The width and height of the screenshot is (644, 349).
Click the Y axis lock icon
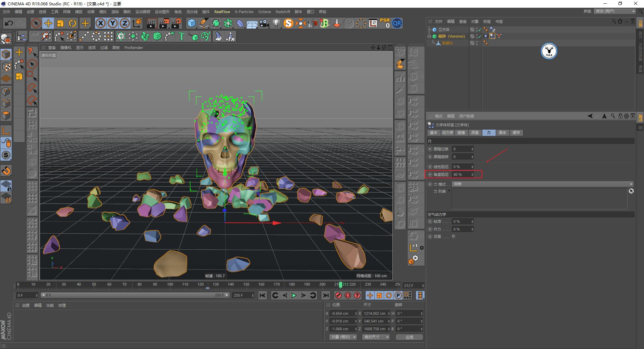(x=112, y=23)
